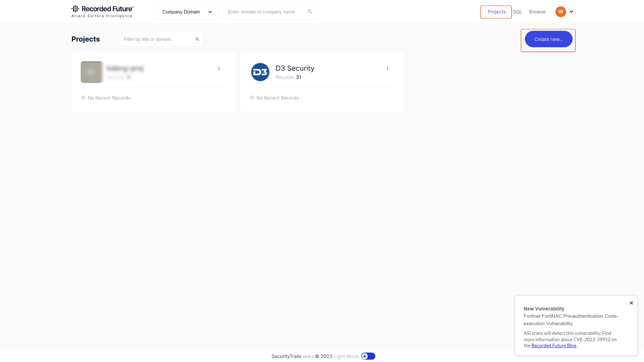Open the Company Domain dropdown
Screen dimensions: 644x362
[187, 12]
